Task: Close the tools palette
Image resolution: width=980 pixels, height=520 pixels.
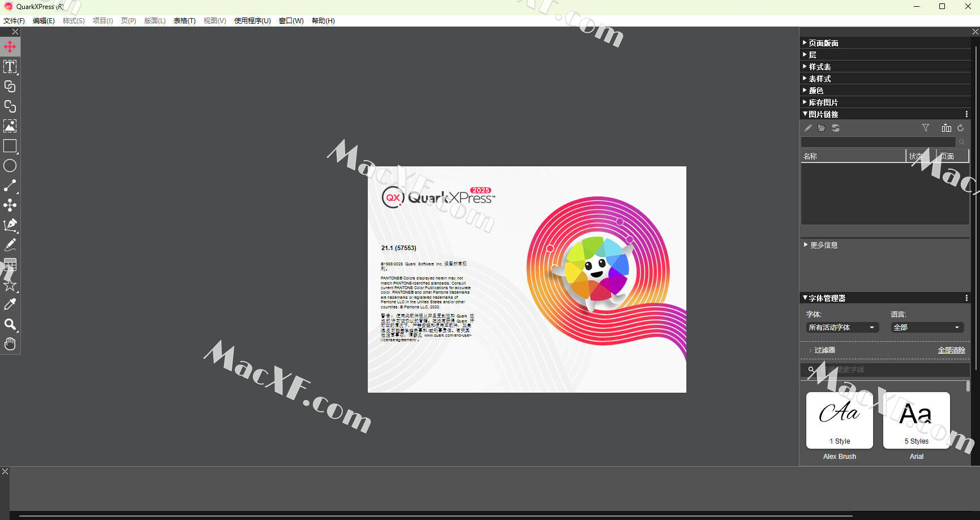Action: point(15,32)
